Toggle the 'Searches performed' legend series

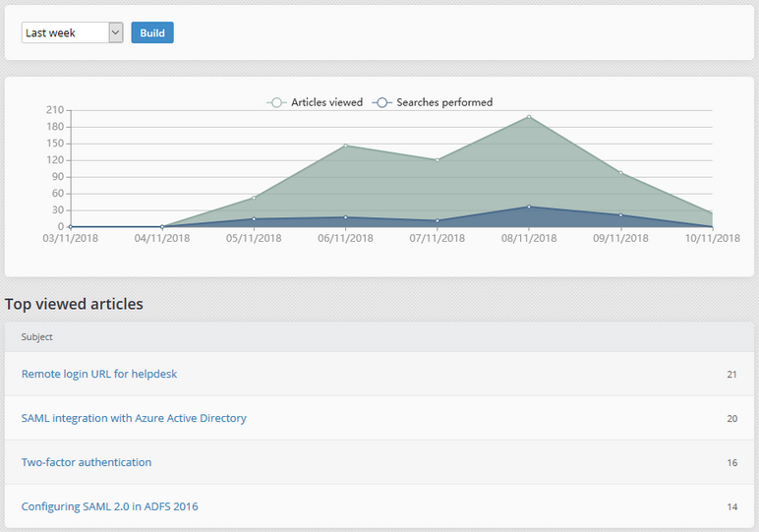[x=433, y=102]
